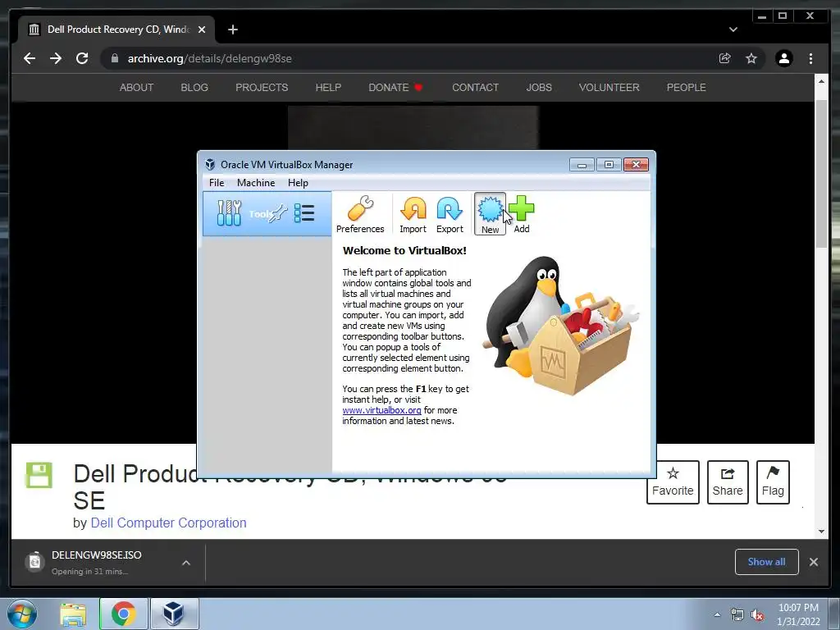Open JOBS in archive.org nav
The image size is (840, 630).
point(539,87)
